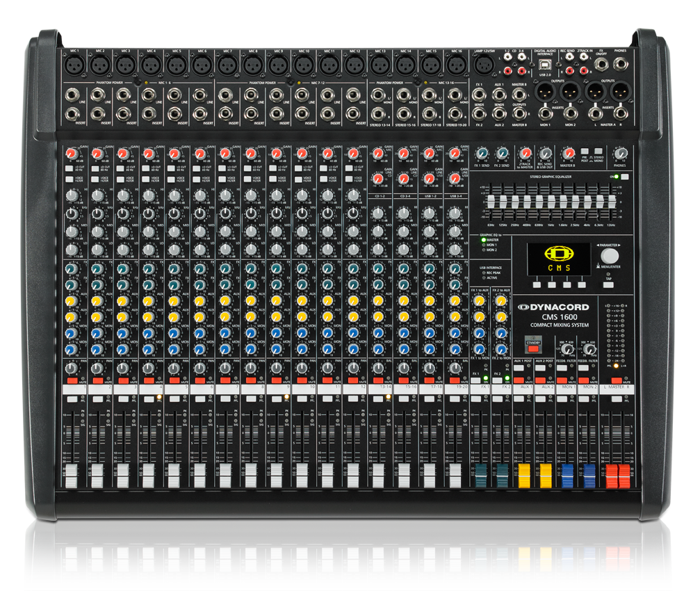This screenshot has height=591, width=700.
Task: Click the PHONES headphone output jack
Action: click(x=621, y=65)
